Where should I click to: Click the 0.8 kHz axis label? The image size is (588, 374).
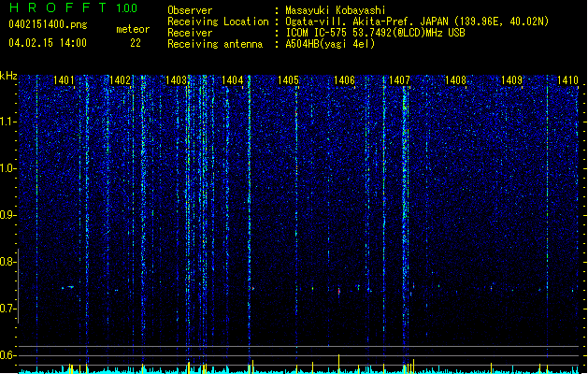pos(8,262)
